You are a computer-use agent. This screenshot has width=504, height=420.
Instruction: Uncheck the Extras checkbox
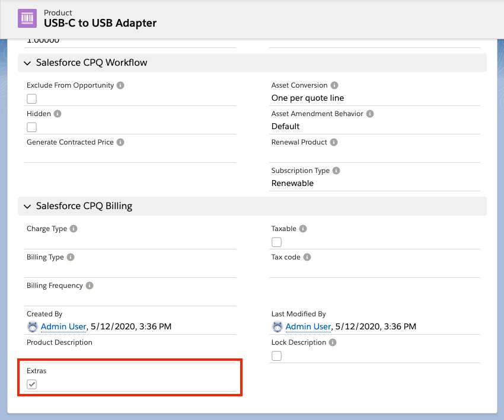pyautogui.click(x=32, y=384)
